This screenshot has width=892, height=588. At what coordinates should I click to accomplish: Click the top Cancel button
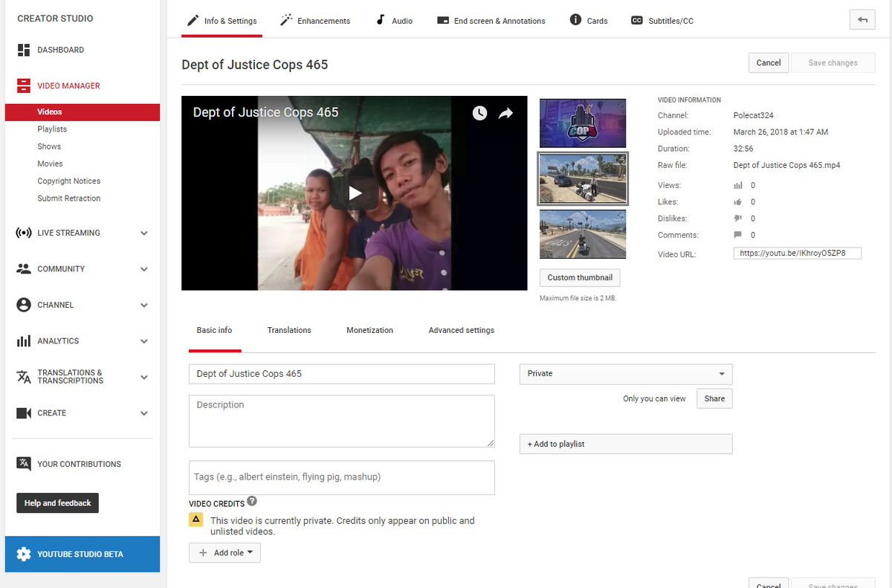click(769, 63)
